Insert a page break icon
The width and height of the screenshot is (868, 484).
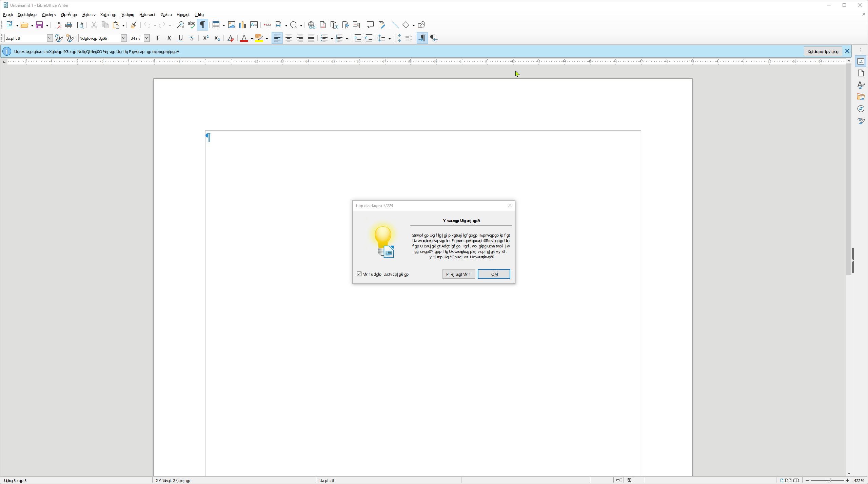pos(268,25)
